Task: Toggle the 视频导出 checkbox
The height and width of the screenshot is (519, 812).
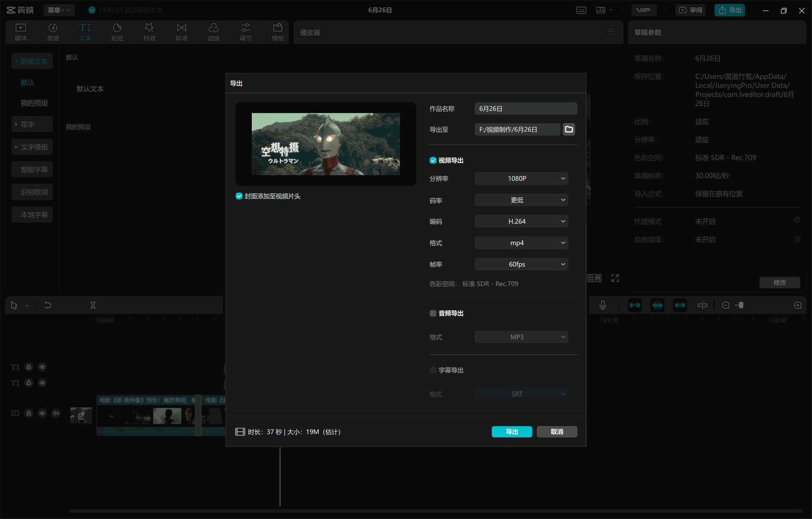Action: (x=433, y=160)
